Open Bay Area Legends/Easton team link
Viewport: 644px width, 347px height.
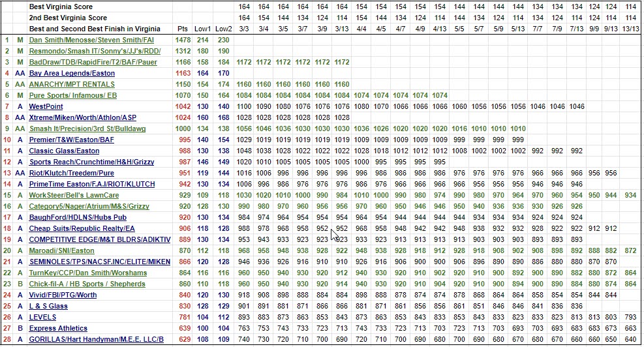[72, 73]
